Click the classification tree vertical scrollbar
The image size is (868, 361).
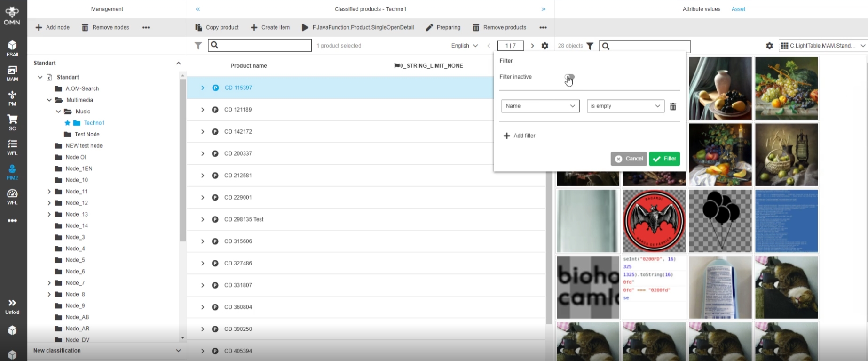[182, 160]
